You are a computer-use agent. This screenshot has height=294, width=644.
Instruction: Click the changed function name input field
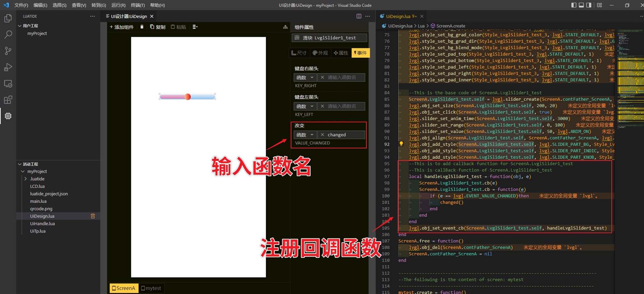(341, 135)
